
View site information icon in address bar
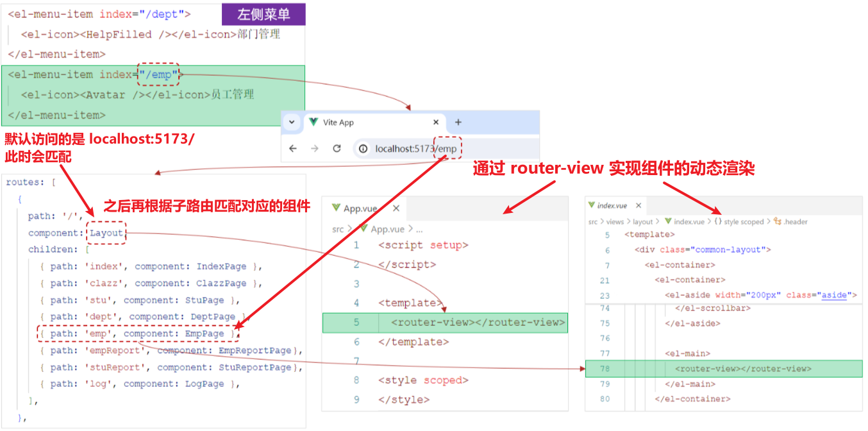pos(363,149)
